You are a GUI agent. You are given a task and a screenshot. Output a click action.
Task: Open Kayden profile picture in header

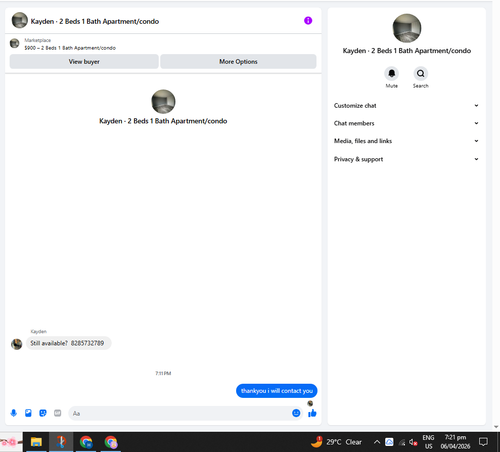click(x=20, y=21)
